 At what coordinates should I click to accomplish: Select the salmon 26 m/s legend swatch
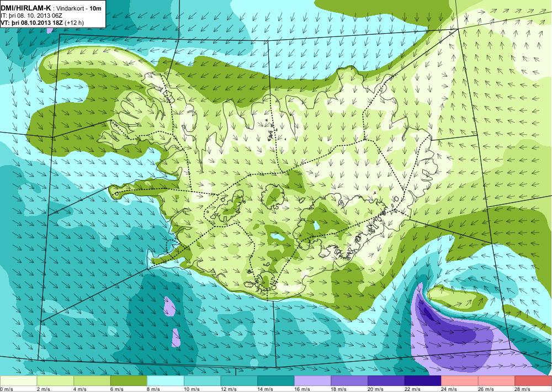(x=496, y=381)
